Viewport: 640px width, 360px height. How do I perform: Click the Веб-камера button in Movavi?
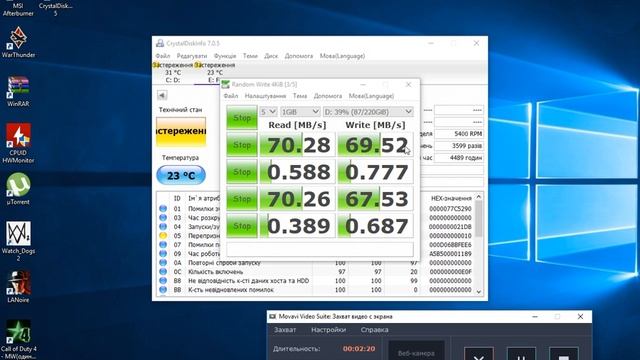point(416,351)
